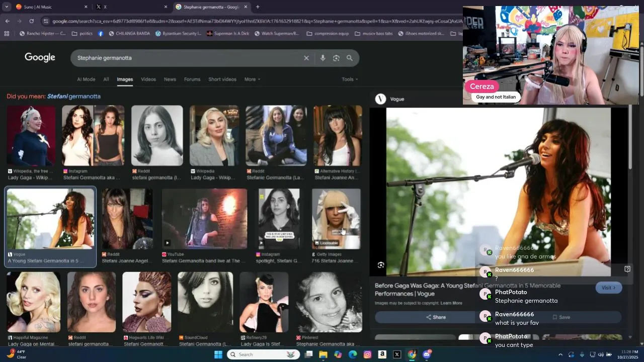The image size is (644, 362).
Task: Open the Facebook bookmark icon
Action: pos(101,34)
